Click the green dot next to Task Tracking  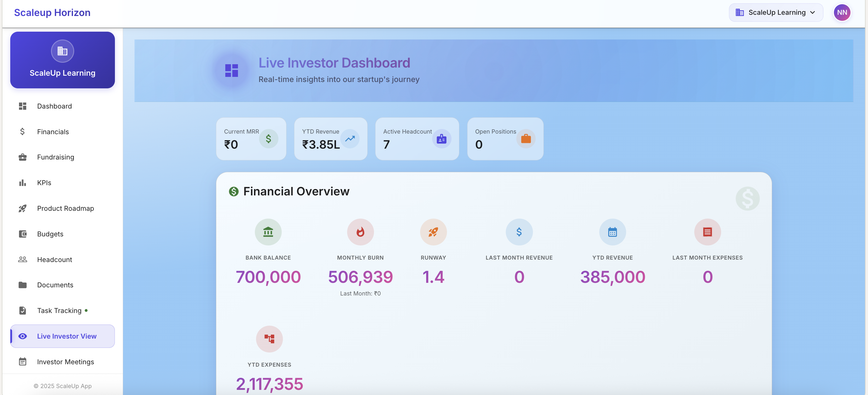tap(86, 310)
